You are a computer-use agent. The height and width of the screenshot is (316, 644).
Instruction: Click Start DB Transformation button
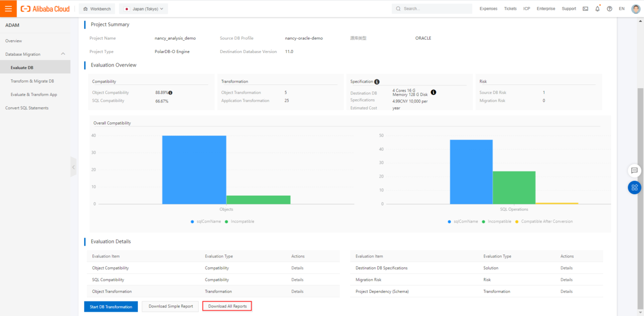[111, 306]
